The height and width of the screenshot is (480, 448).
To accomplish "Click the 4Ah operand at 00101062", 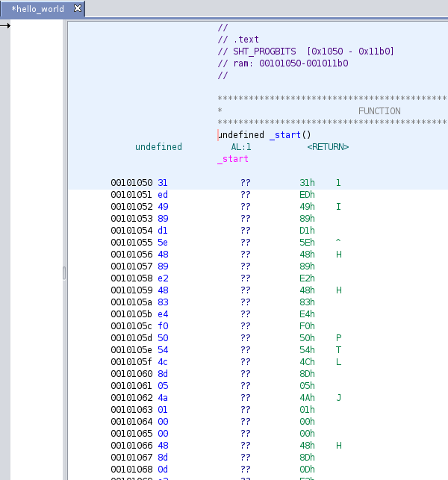I will click(307, 398).
